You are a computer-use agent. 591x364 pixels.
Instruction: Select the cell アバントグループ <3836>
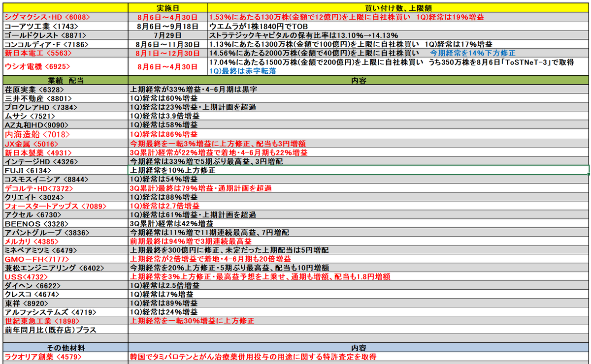point(65,232)
